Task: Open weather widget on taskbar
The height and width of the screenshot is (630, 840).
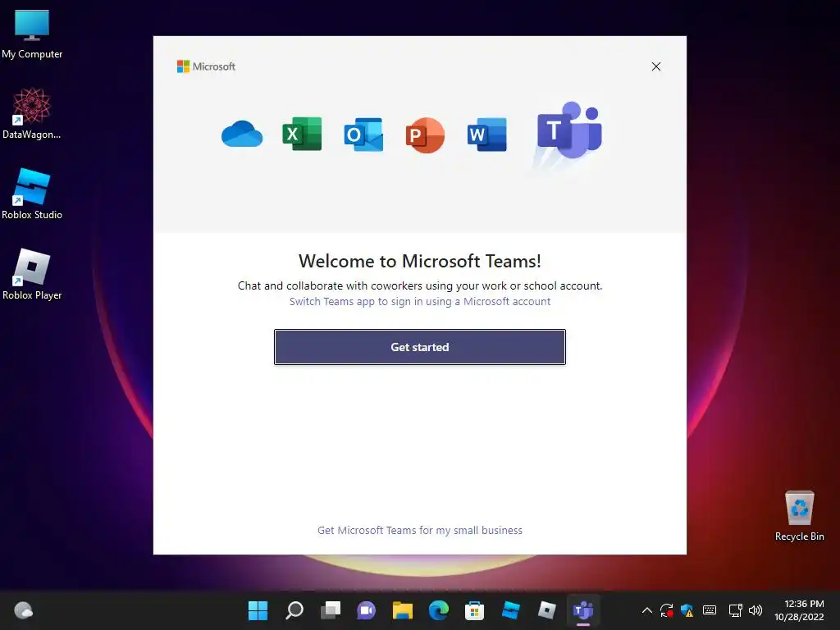Action: point(23,610)
